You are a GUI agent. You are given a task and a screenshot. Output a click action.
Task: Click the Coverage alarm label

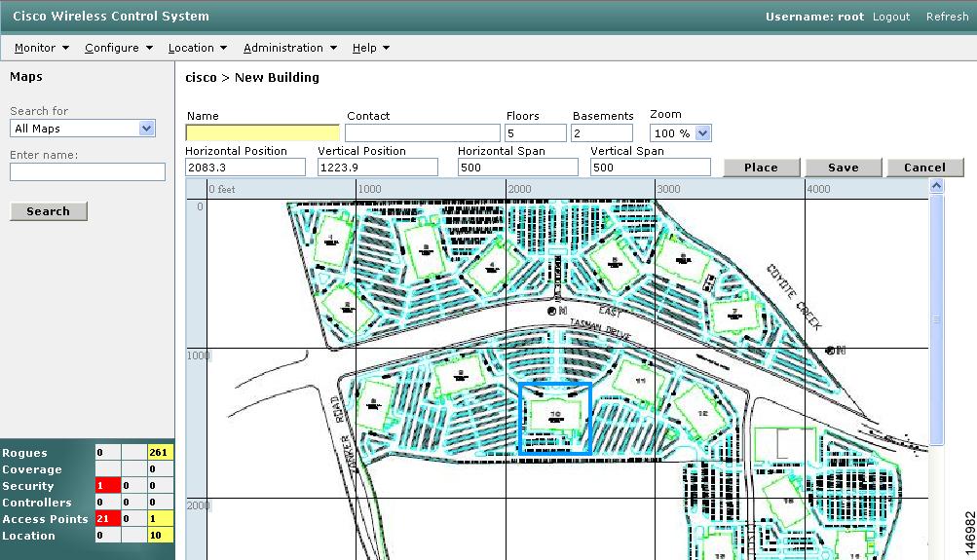coord(32,469)
